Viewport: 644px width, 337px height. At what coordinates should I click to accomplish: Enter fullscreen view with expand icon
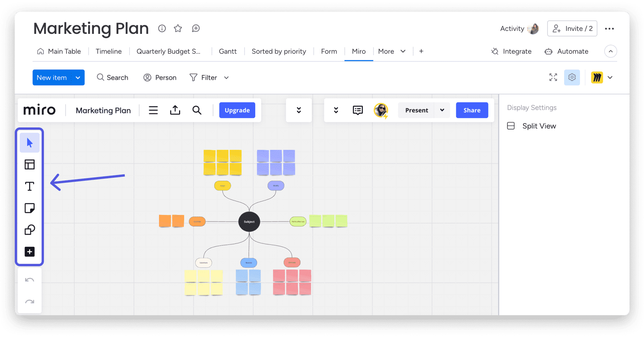[553, 77]
